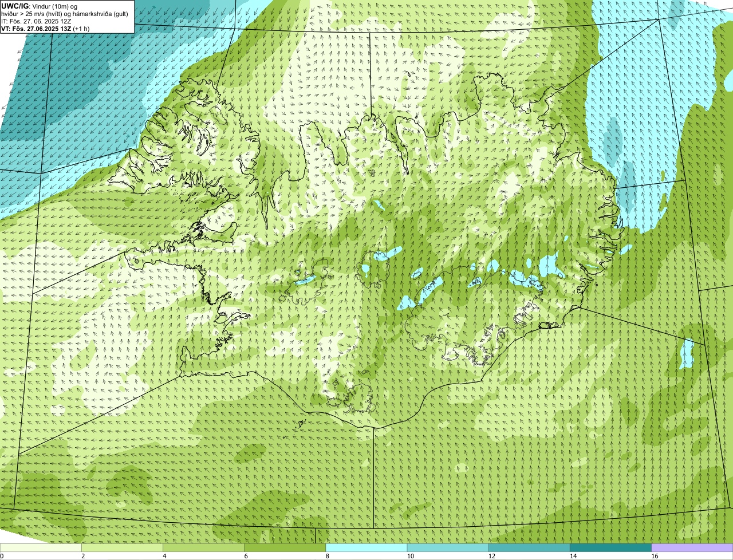
Task: Click the legend scale label 6
Action: (x=246, y=556)
